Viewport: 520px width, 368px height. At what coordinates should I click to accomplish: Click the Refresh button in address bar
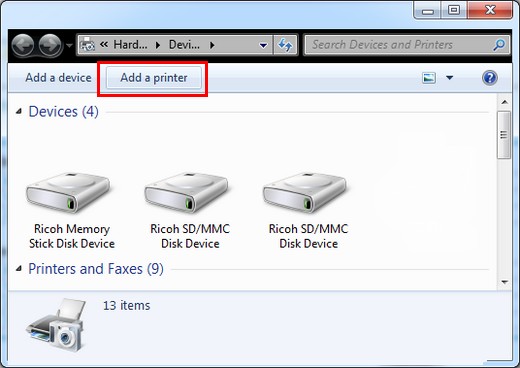[285, 45]
